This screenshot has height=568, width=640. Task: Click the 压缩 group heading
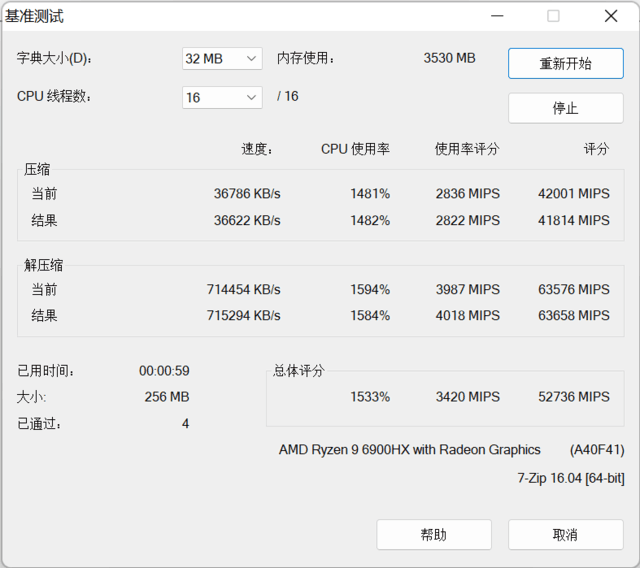pyautogui.click(x=38, y=169)
